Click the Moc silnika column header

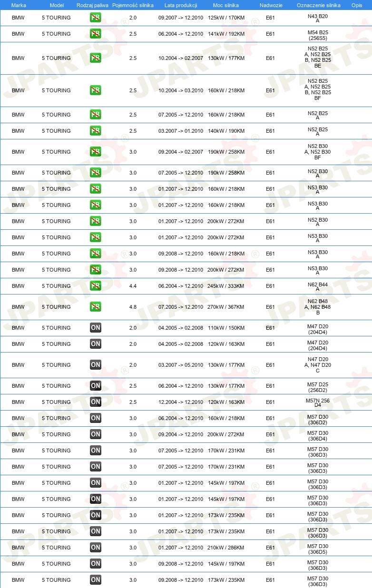(x=226, y=5)
